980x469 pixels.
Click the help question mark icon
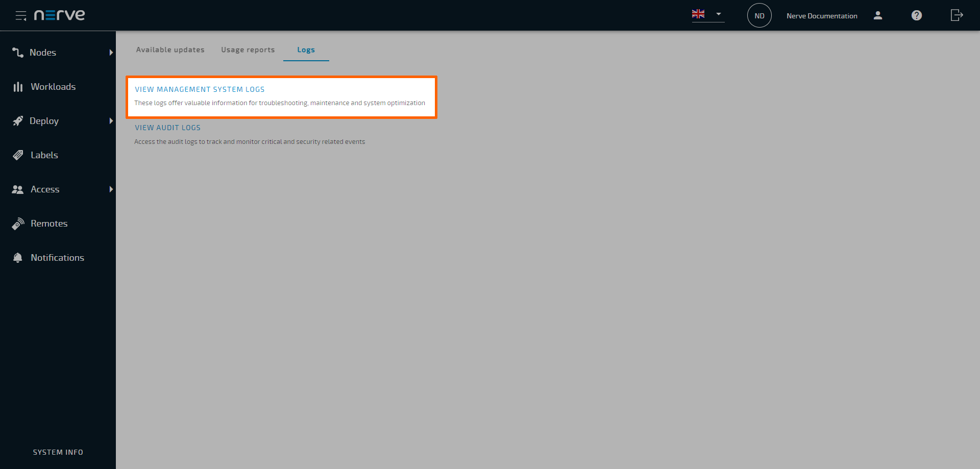[x=916, y=15]
